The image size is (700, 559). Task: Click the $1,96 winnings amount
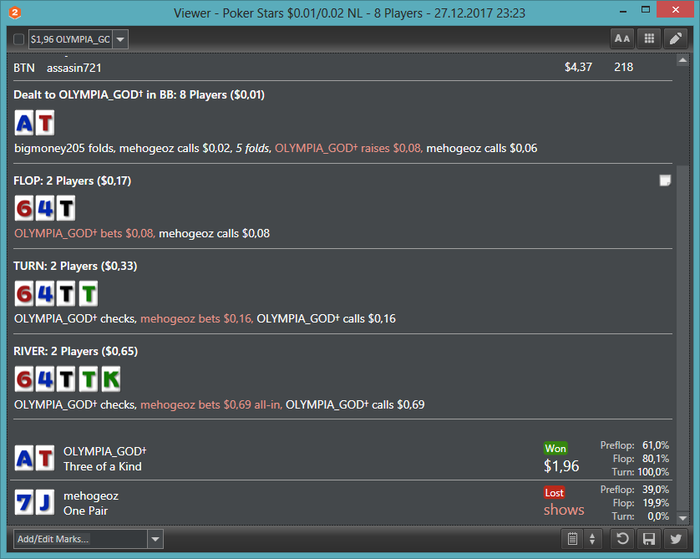click(561, 466)
